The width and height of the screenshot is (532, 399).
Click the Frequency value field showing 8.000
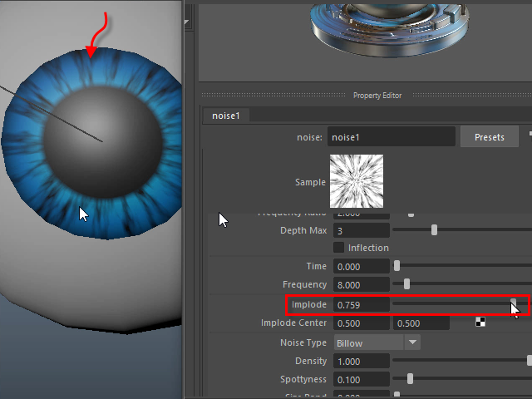(x=361, y=285)
